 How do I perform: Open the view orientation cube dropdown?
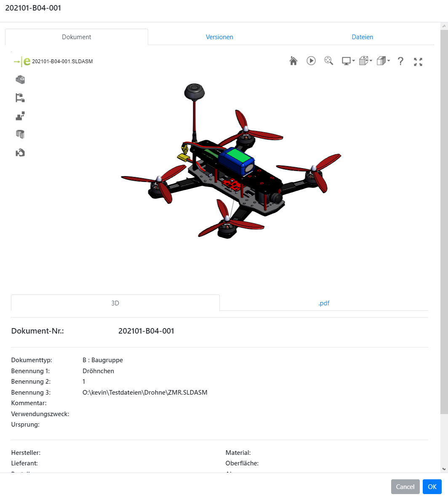click(x=365, y=61)
